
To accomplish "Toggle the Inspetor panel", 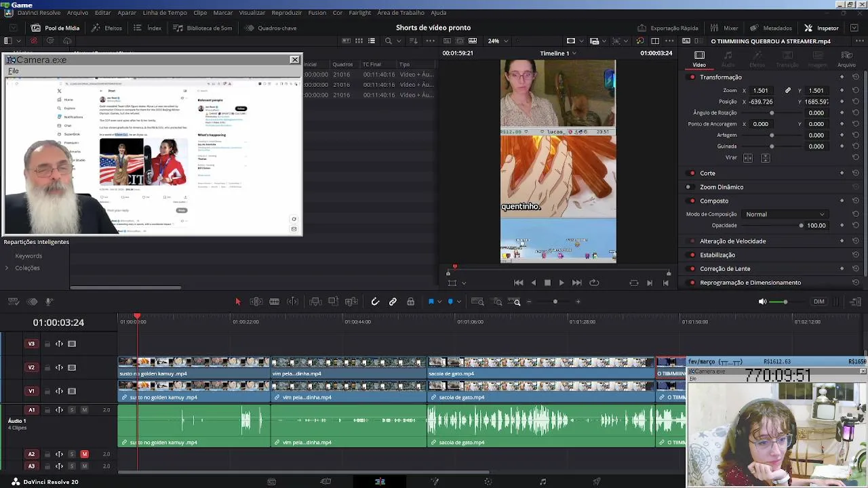I will (821, 28).
